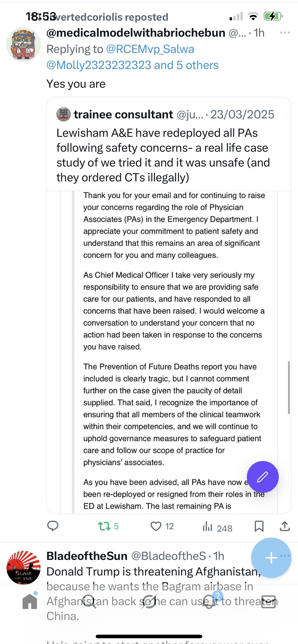Go to the Home tab
The height and width of the screenshot is (644, 298).
[x=30, y=602]
